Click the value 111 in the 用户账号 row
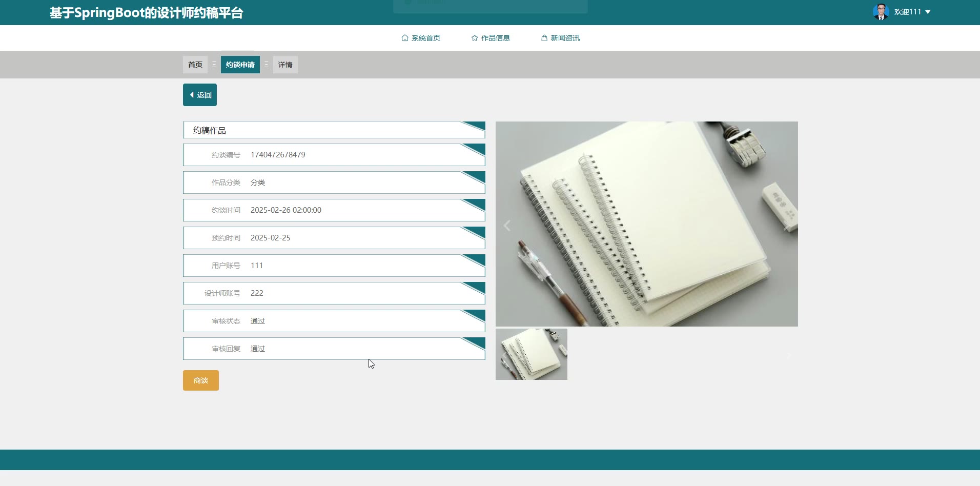980x486 pixels. point(257,266)
